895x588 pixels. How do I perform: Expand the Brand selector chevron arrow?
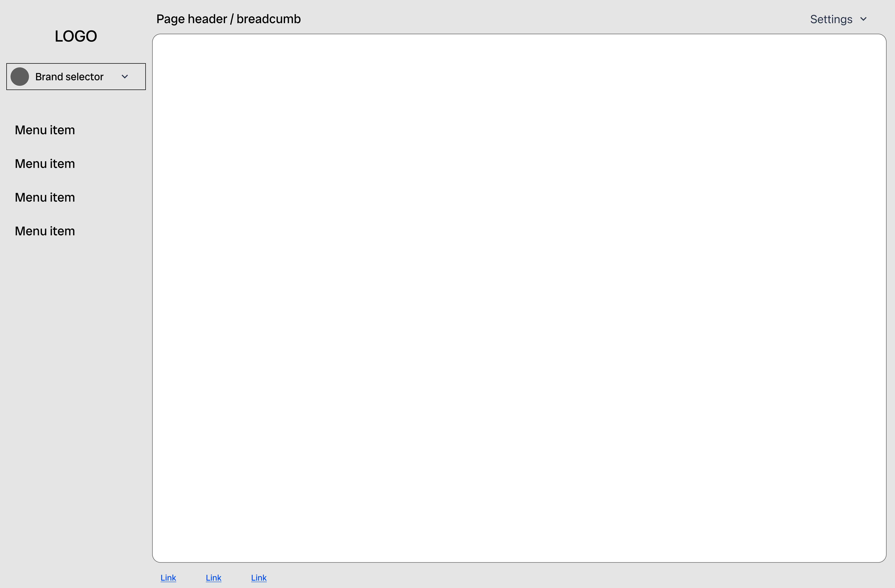click(125, 77)
